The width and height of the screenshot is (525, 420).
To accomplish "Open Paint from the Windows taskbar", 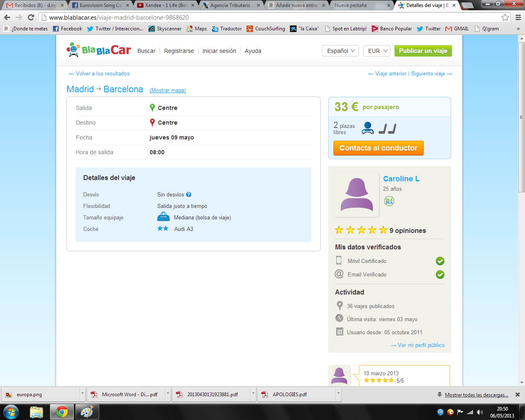I will 87,412.
